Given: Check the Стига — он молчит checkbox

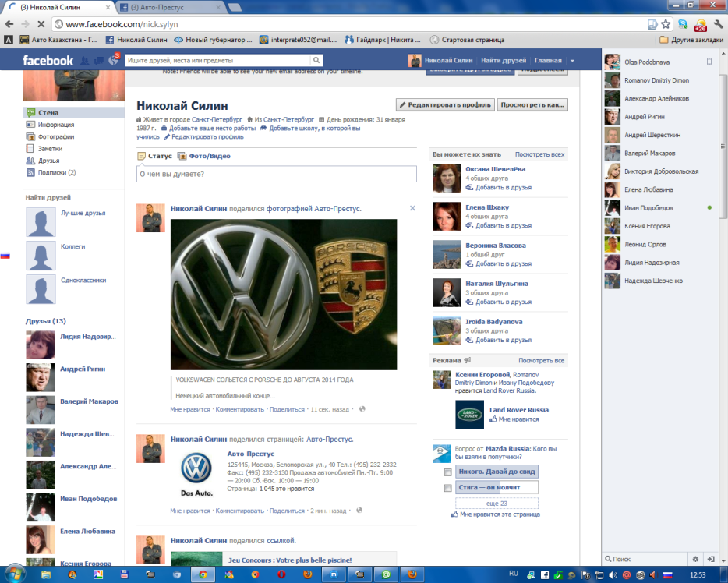Looking at the screenshot, I should [447, 488].
